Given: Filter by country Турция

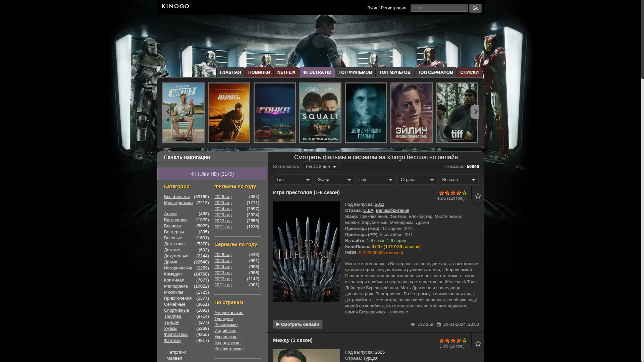Looking at the screenshot, I should point(370,358).
